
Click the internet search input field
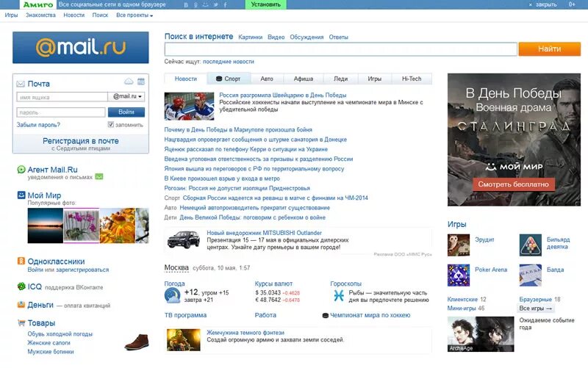coord(341,49)
